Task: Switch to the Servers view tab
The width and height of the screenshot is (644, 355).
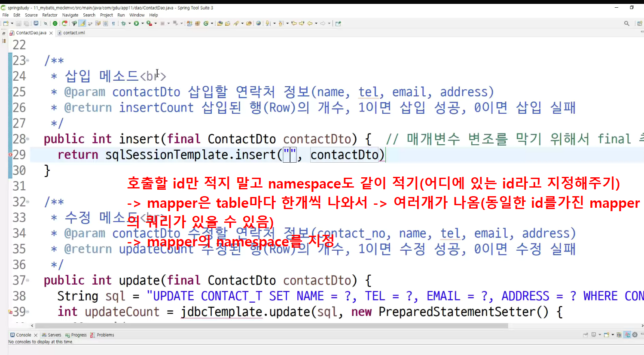Action: pos(52,335)
